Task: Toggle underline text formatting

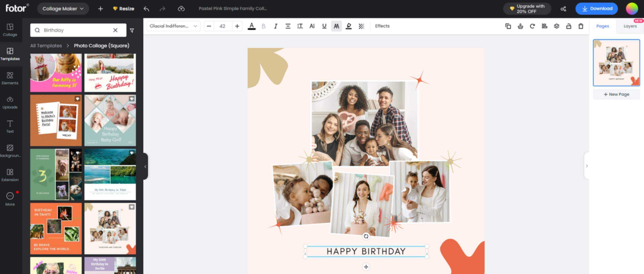Action: (324, 26)
